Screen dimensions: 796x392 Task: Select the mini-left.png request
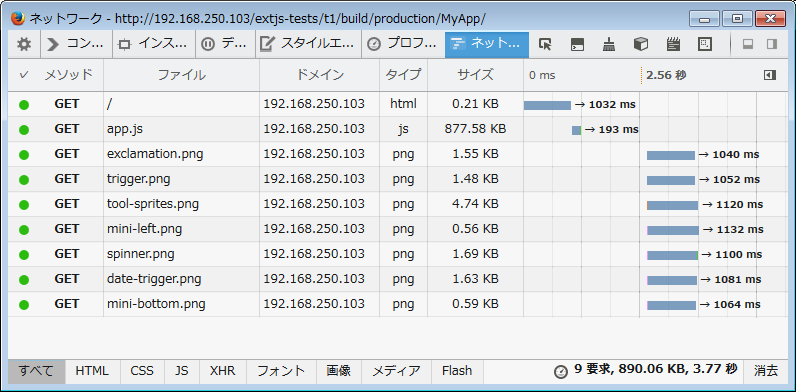coord(397,230)
